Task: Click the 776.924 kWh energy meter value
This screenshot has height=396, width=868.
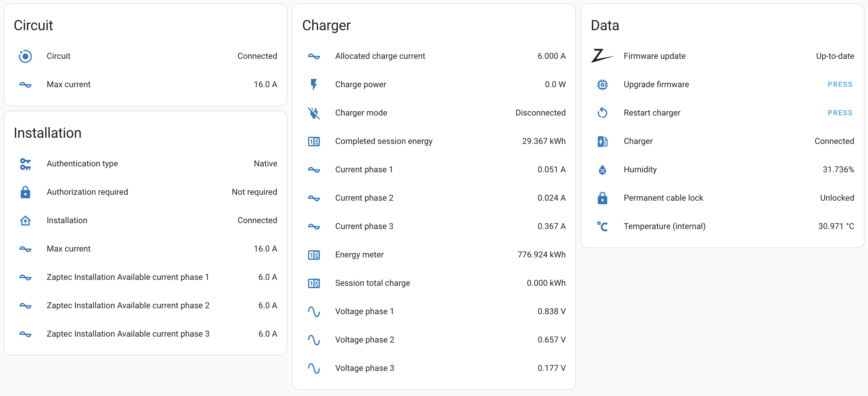Action: click(541, 254)
